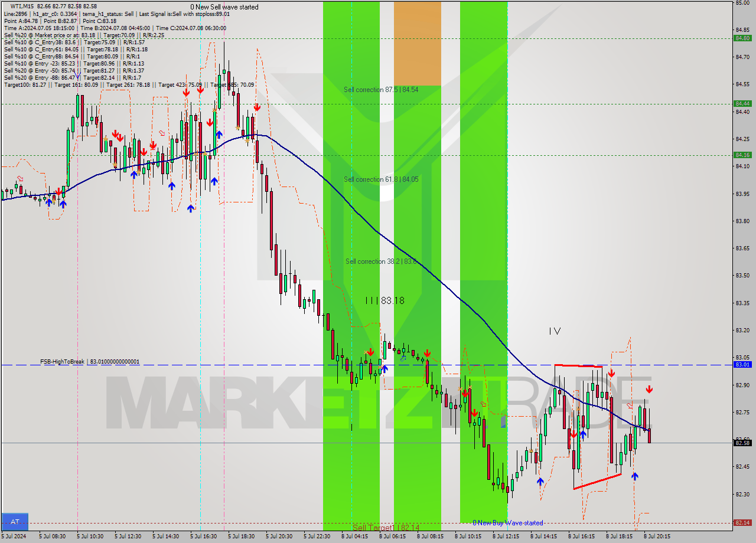Select the green 84.80 price level tag
This screenshot has width=756, height=543.
(742, 38)
